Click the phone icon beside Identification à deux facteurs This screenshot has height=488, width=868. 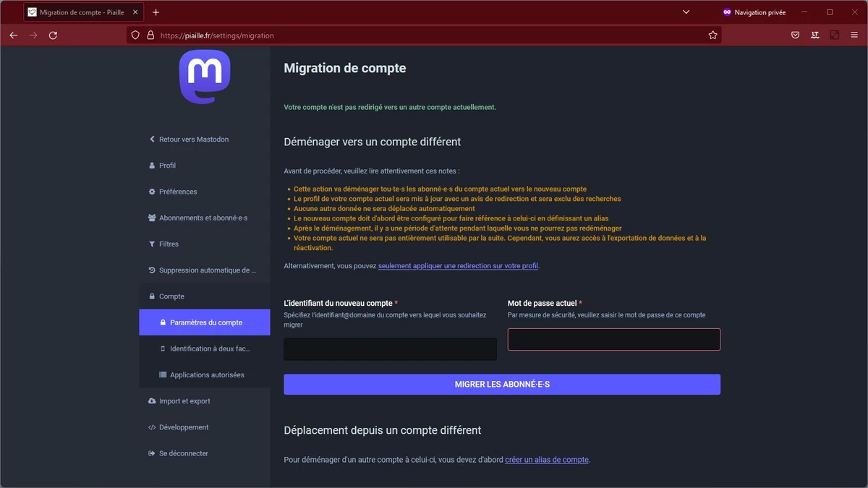click(x=163, y=348)
